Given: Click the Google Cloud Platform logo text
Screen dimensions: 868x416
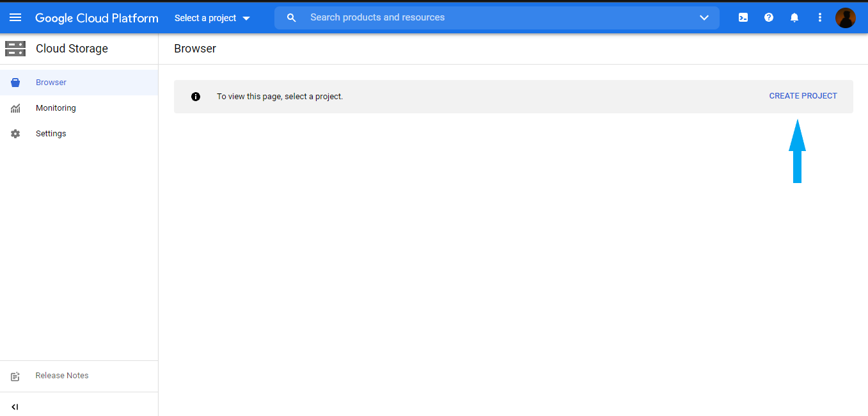Looking at the screenshot, I should [x=97, y=18].
